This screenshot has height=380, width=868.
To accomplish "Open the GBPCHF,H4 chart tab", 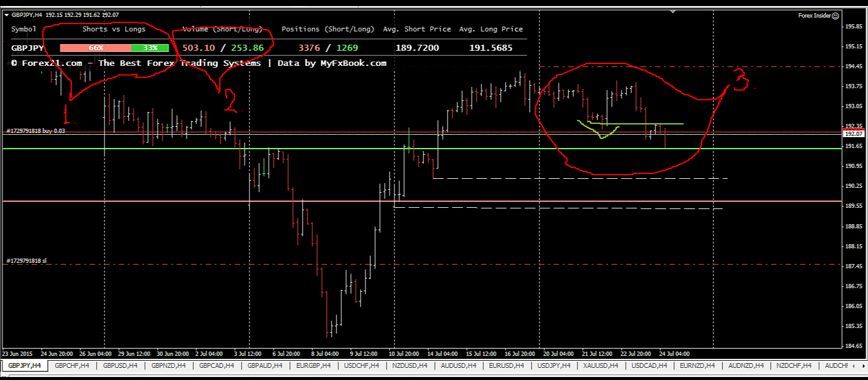I will click(72, 366).
